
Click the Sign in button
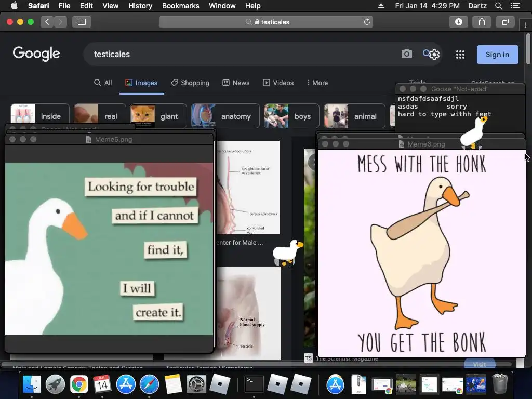(497, 55)
